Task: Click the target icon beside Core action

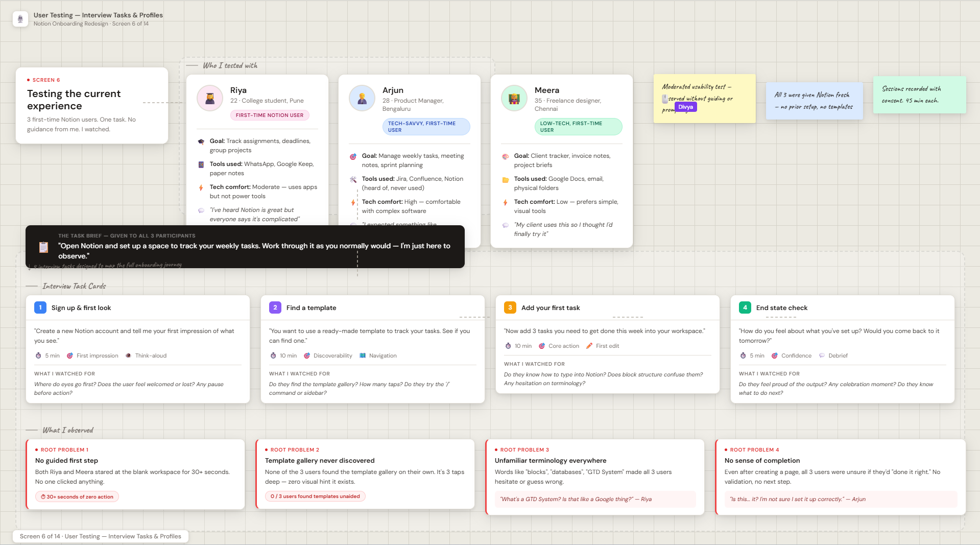Action: click(x=542, y=346)
